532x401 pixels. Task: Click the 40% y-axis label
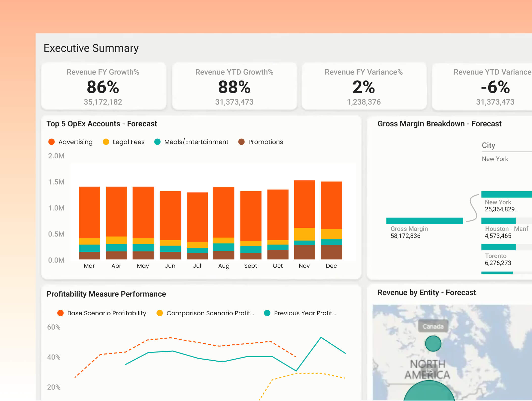54,357
